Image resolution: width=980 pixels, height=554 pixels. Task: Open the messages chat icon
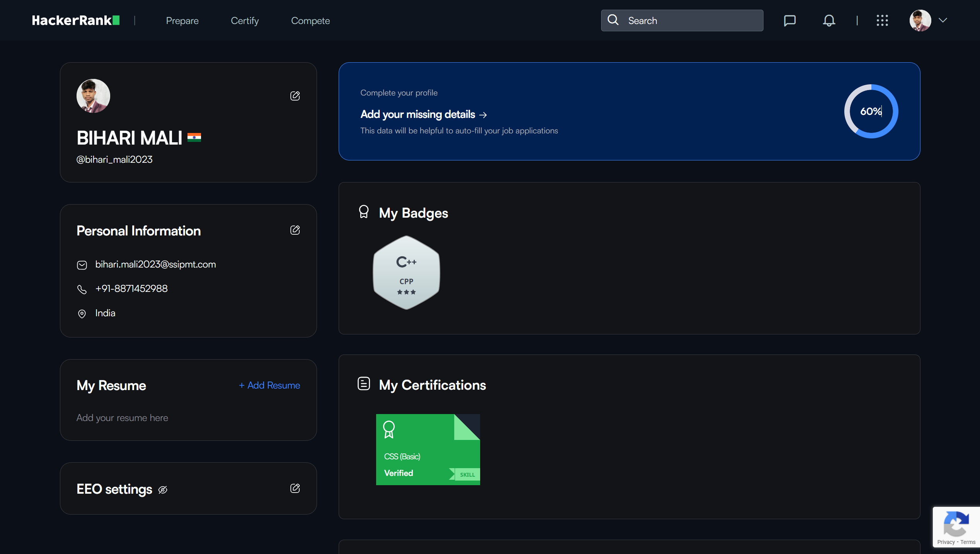pos(789,20)
